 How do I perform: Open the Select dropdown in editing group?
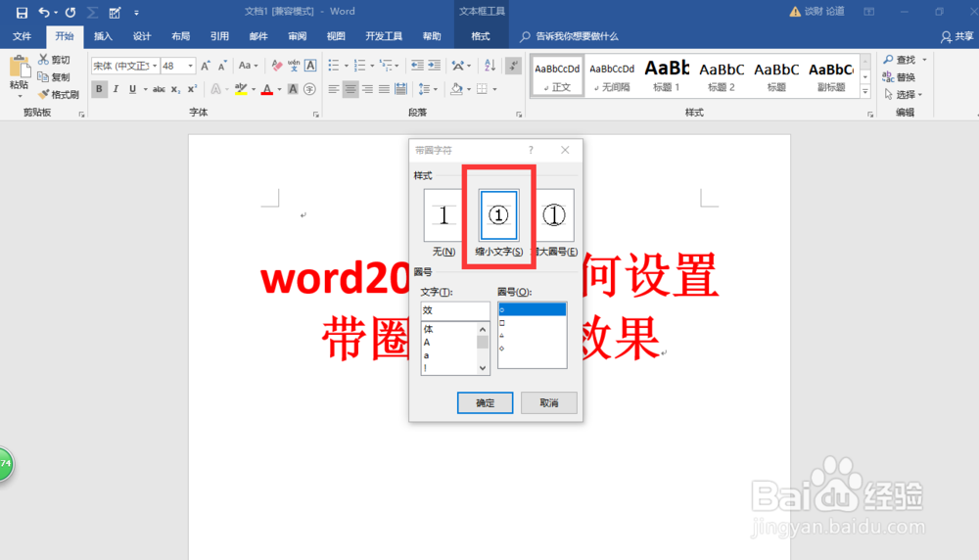click(904, 94)
